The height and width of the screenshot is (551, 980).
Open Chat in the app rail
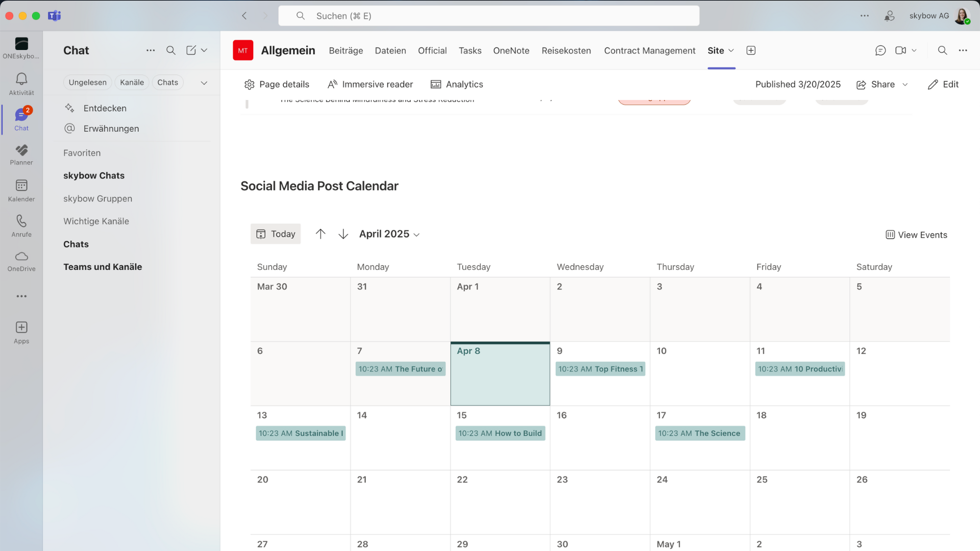(21, 119)
